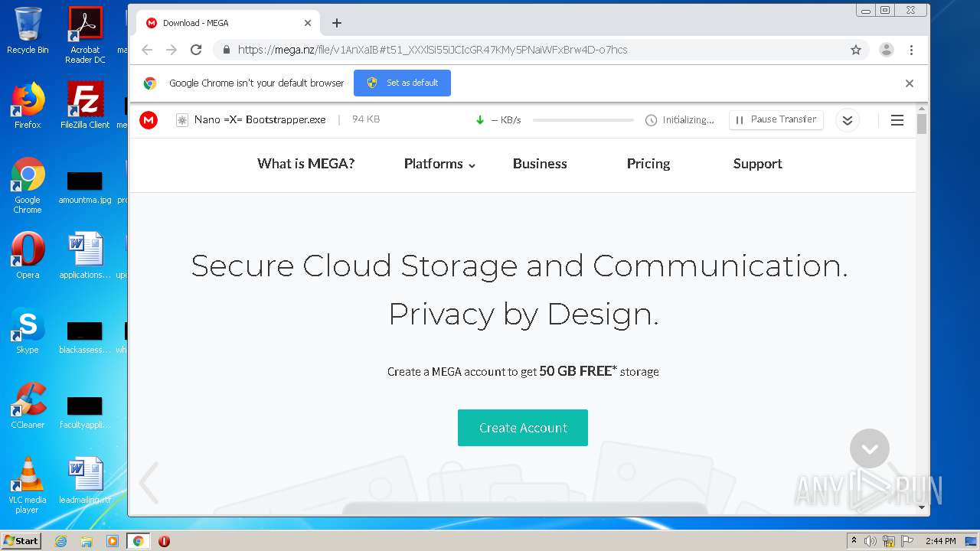
Task: Select Firefox desktop icon
Action: (x=28, y=106)
